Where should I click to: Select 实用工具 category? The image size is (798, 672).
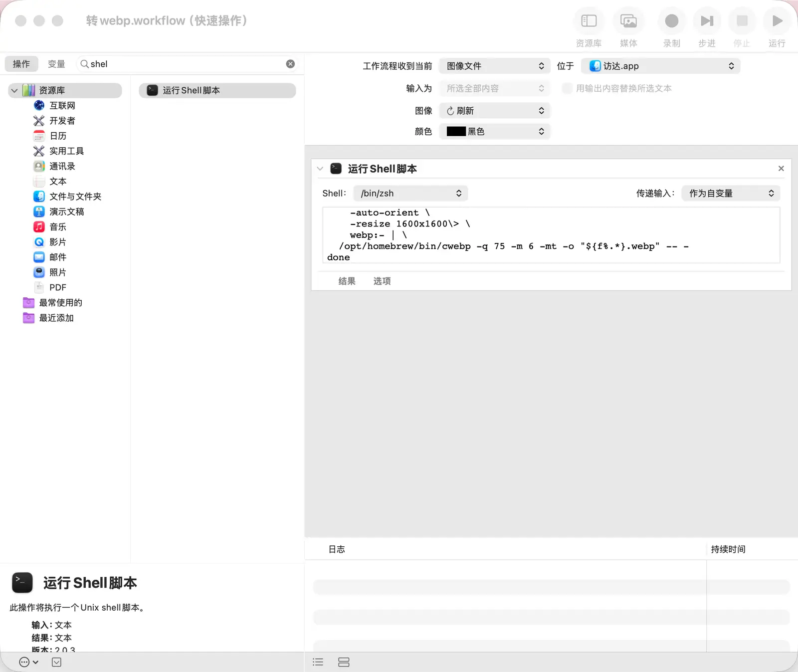point(66,151)
